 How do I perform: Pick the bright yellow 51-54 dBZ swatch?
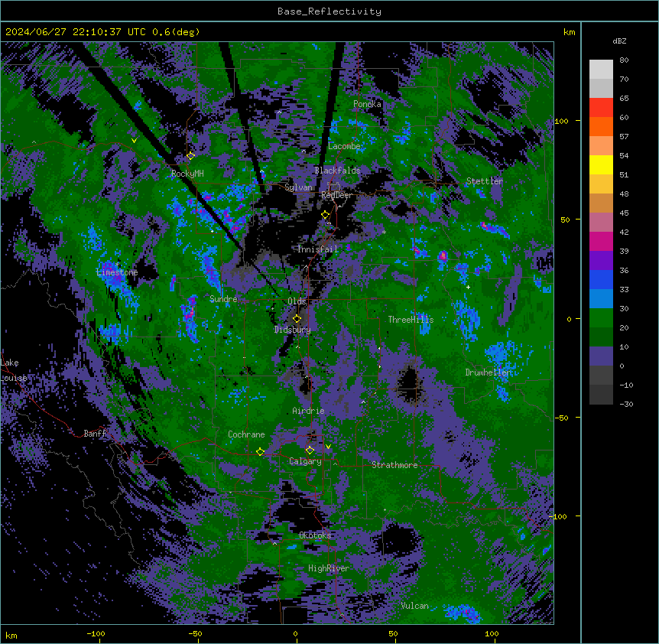click(601, 165)
